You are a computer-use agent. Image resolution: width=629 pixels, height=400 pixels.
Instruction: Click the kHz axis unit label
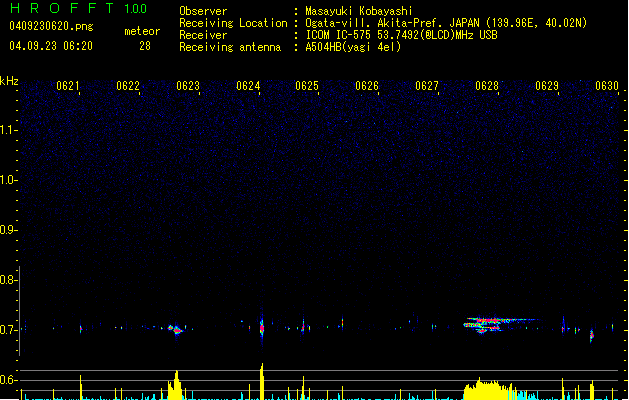[x=9, y=81]
